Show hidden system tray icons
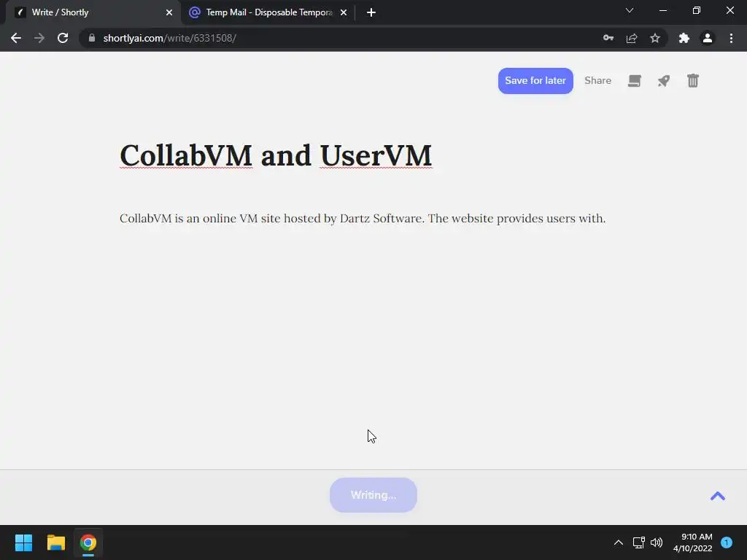747x560 pixels. 619,542
